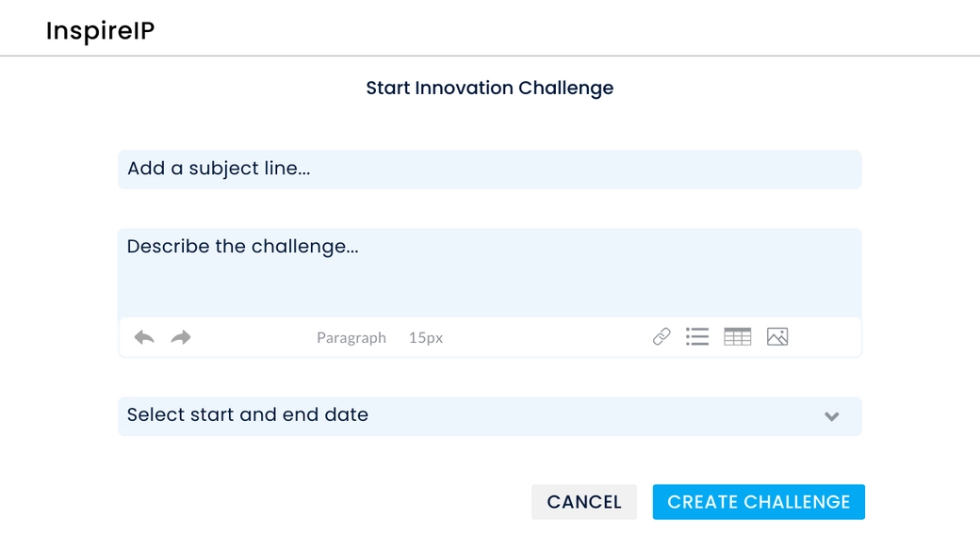Click the Paragraph label in editor toolbar
Viewport: 980px width, 551px height.
tap(351, 338)
